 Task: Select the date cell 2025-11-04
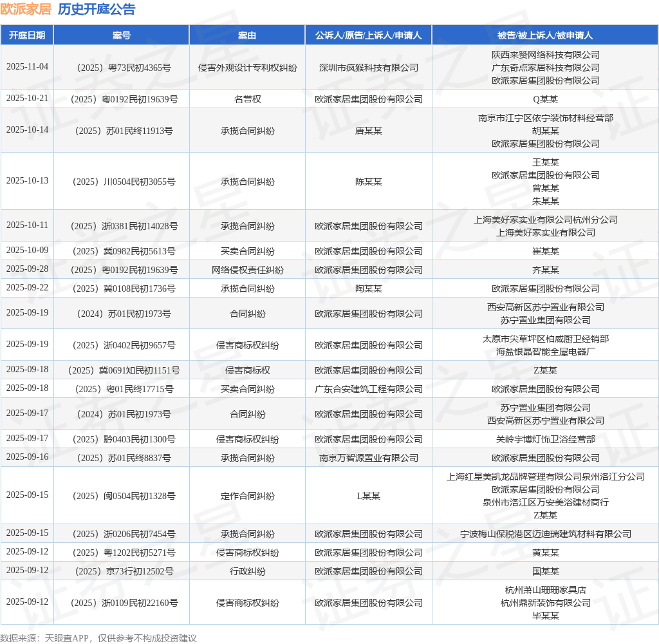pyautogui.click(x=27, y=67)
